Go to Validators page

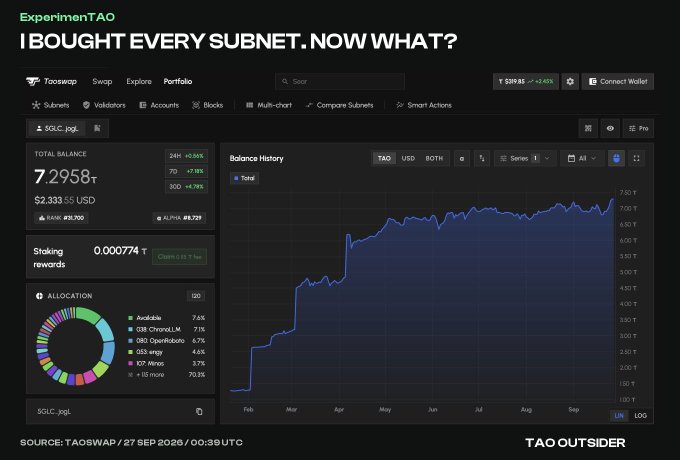point(104,105)
